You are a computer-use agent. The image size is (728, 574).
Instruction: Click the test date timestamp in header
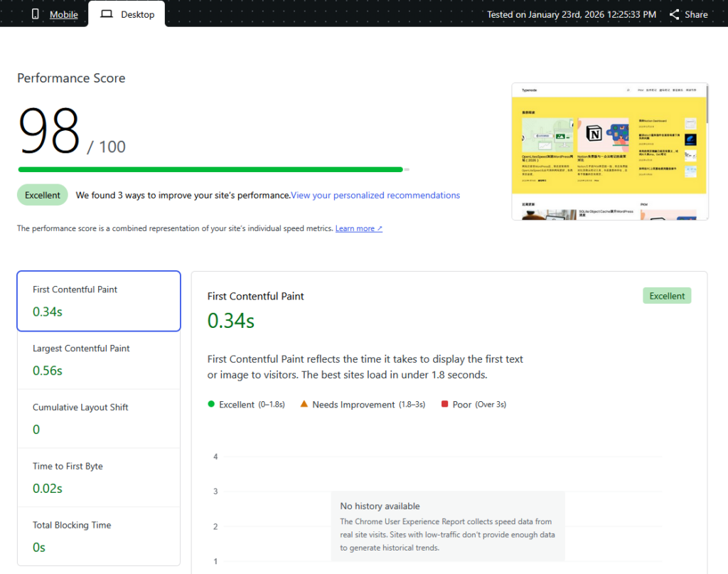click(x=572, y=14)
